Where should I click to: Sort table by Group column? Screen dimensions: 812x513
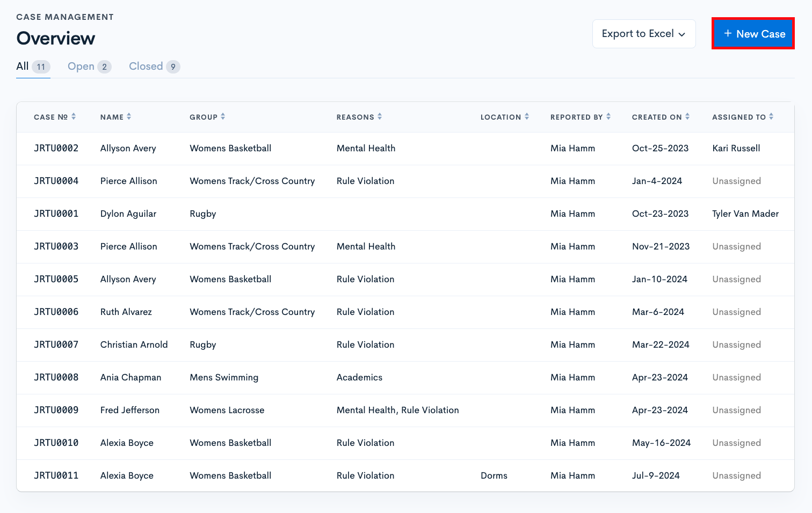(207, 117)
